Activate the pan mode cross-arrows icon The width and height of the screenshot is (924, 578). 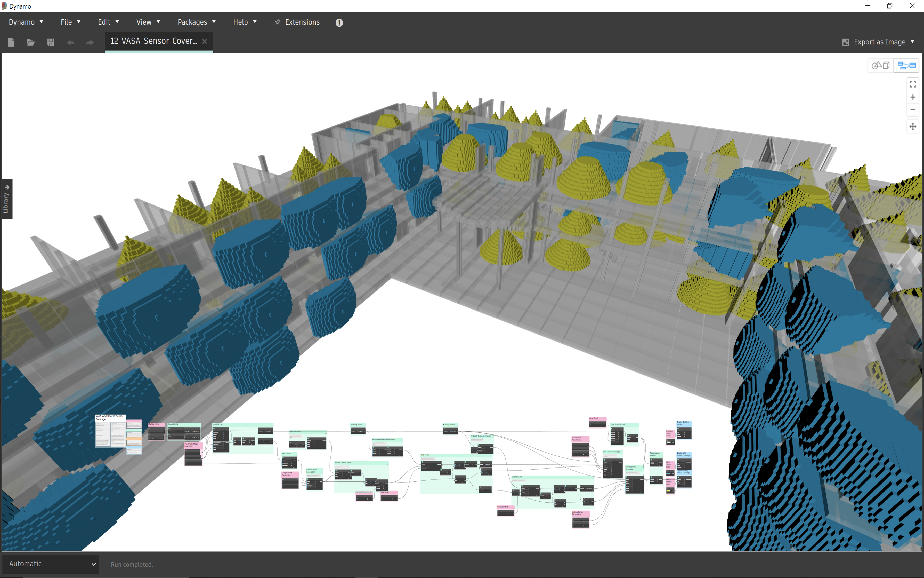click(913, 126)
